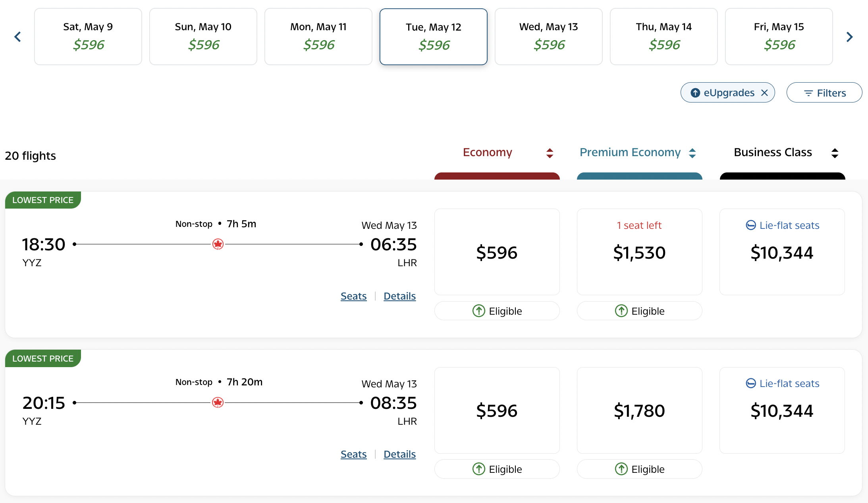
Task: Select the Wed, May 13 date tab
Action: tap(548, 37)
